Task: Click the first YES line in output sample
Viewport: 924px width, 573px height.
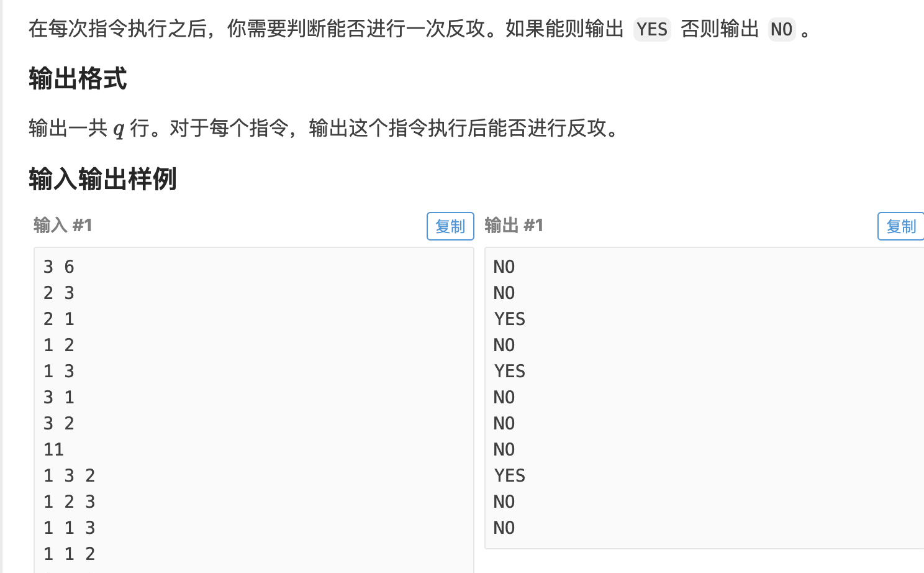Action: pyautogui.click(x=509, y=319)
